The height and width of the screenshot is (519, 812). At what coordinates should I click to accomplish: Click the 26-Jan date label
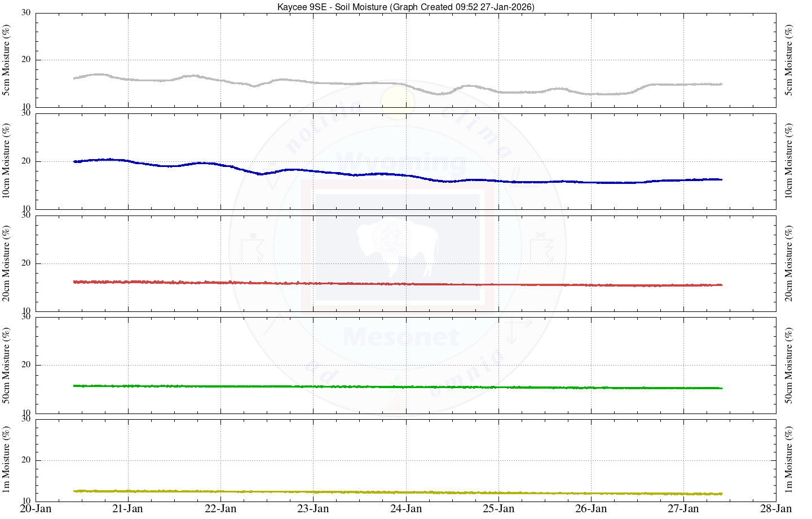[591, 509]
